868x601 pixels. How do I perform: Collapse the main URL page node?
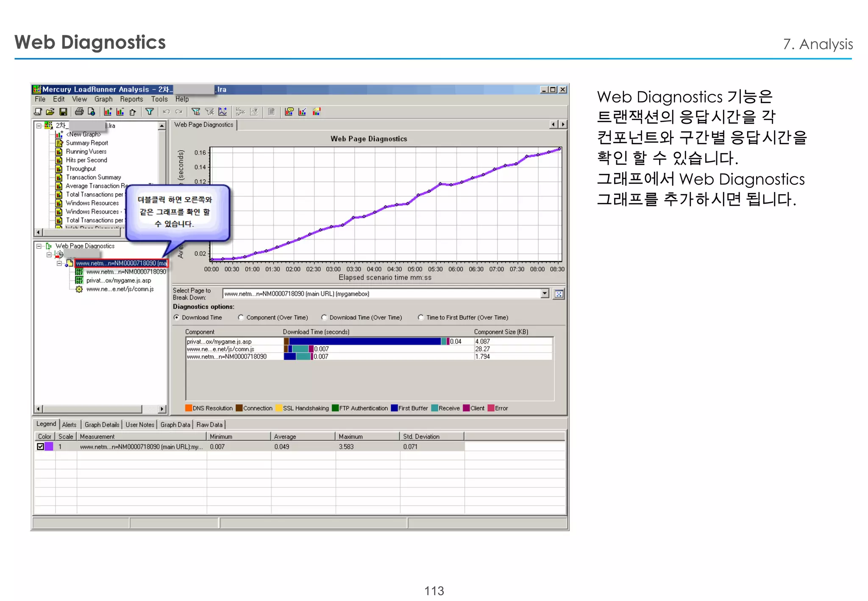(59, 263)
